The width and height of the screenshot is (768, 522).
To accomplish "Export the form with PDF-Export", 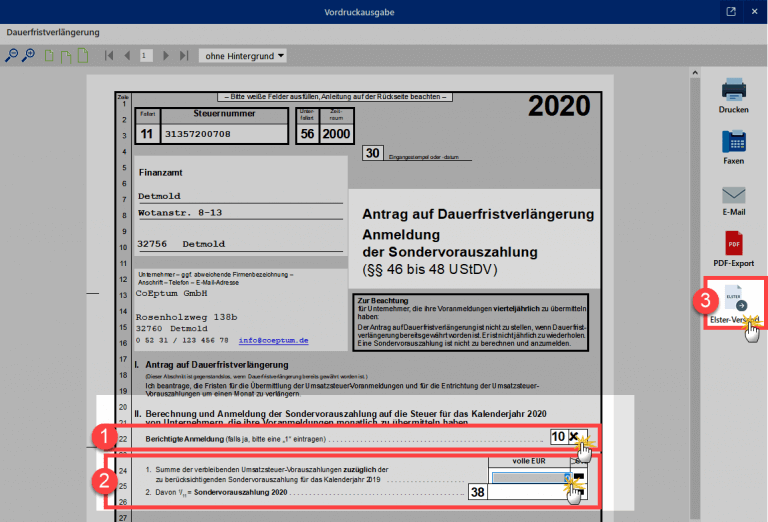I will pos(734,248).
